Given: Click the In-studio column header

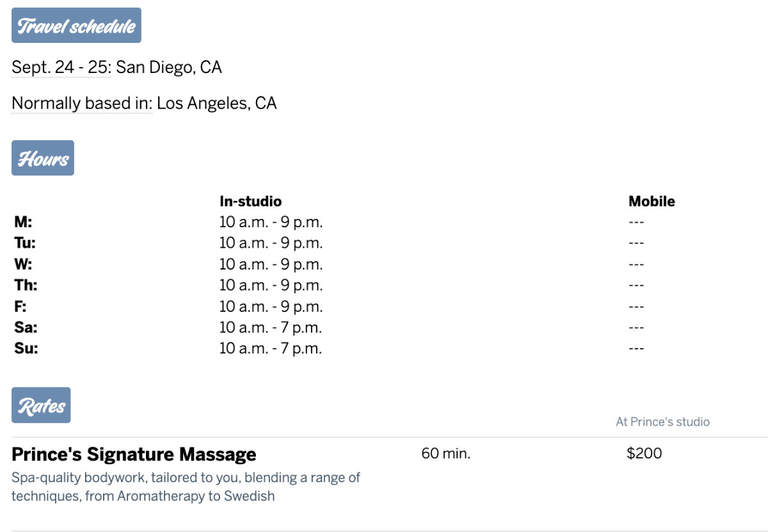Looking at the screenshot, I should coord(250,201).
